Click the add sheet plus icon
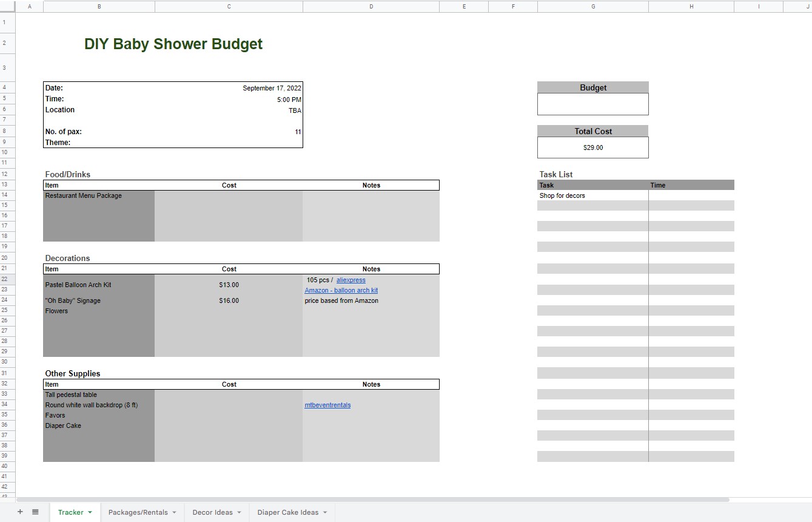 [20, 512]
